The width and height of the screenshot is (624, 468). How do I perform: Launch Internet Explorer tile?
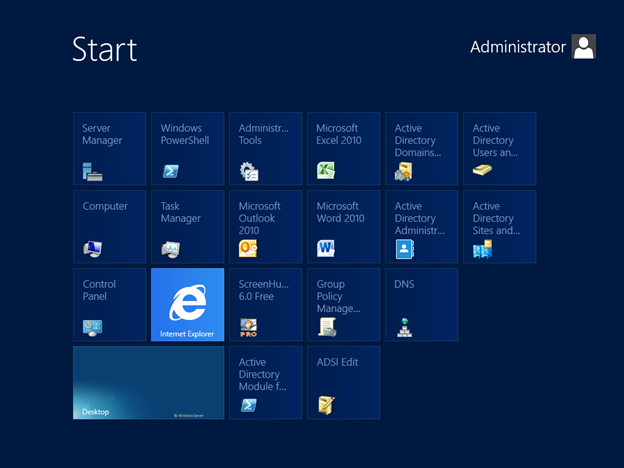pyautogui.click(x=187, y=305)
